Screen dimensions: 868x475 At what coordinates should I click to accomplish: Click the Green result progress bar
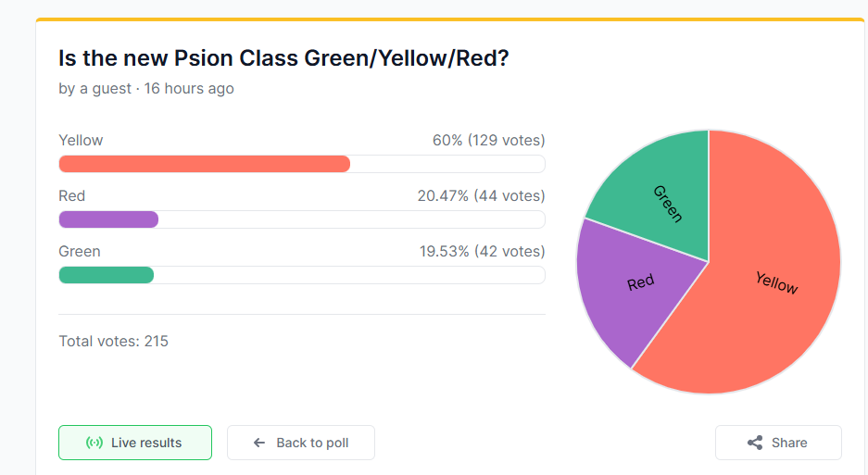pos(106,275)
